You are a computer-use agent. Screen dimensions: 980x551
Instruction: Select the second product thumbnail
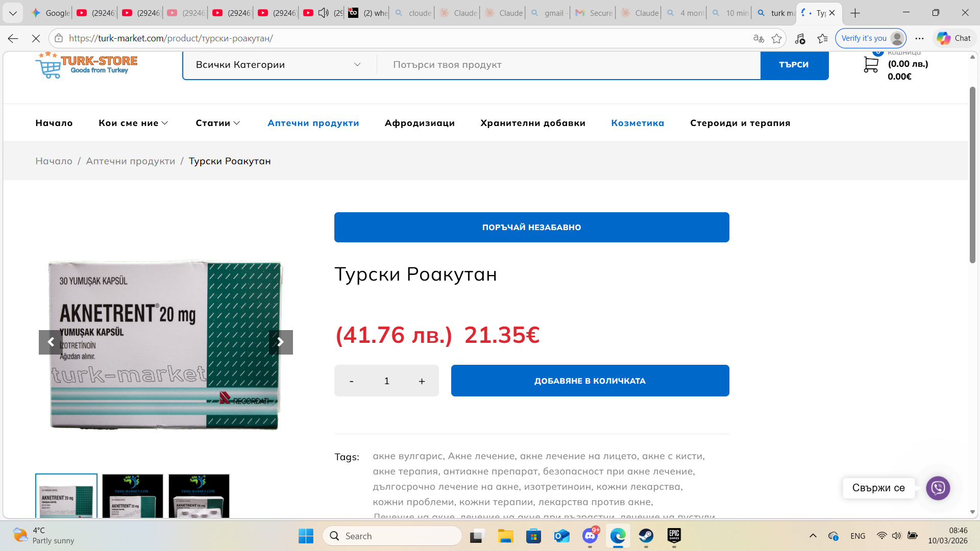pos(133,496)
